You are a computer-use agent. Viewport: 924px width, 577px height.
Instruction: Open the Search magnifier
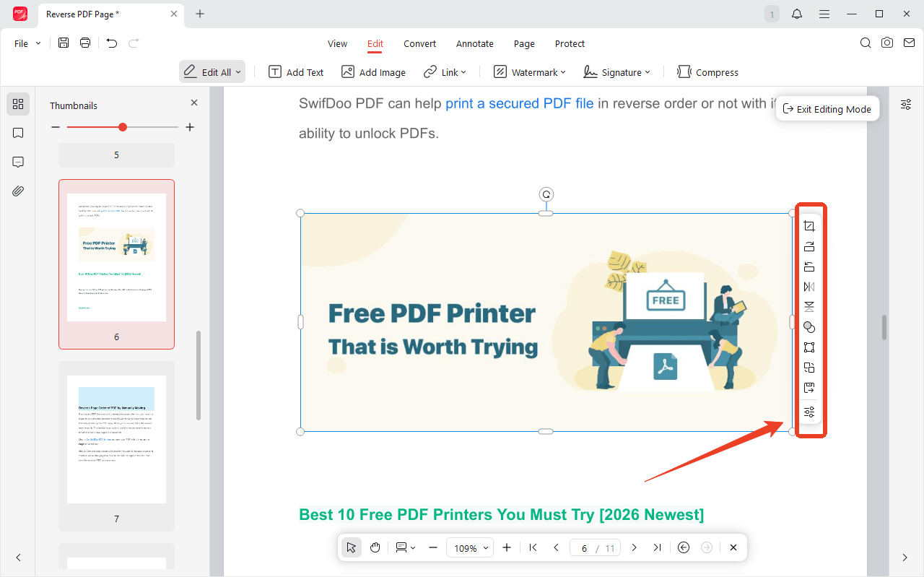pyautogui.click(x=866, y=43)
